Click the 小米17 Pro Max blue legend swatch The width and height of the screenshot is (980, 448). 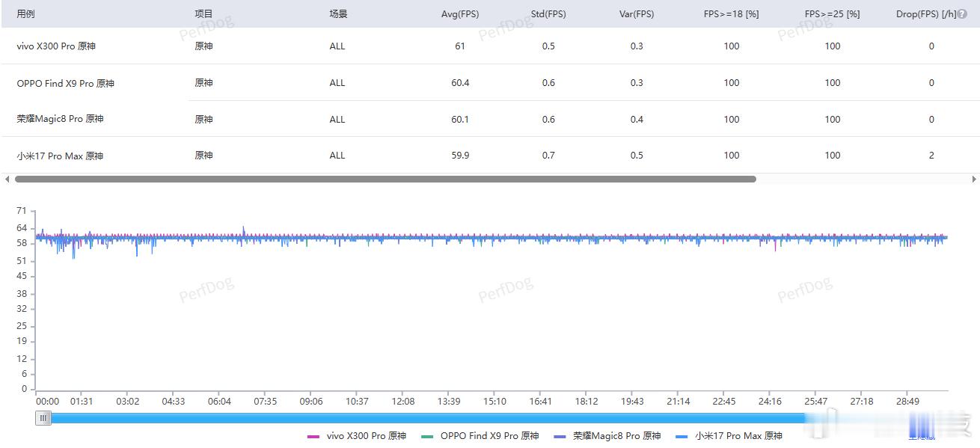(682, 436)
